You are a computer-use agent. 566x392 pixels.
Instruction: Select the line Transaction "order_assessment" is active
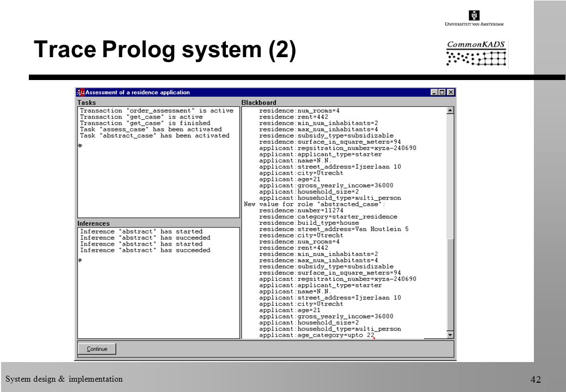coord(157,111)
